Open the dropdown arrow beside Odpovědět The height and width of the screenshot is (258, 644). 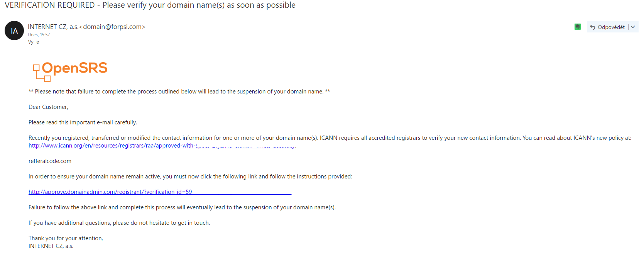coord(633,27)
